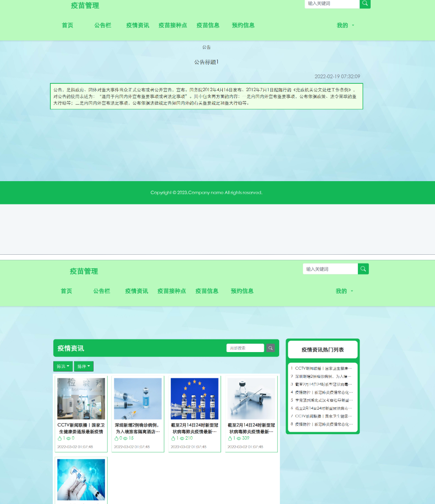Click the gray local search button in 疫情资讯 bar
The image size is (435, 504).
[271, 348]
